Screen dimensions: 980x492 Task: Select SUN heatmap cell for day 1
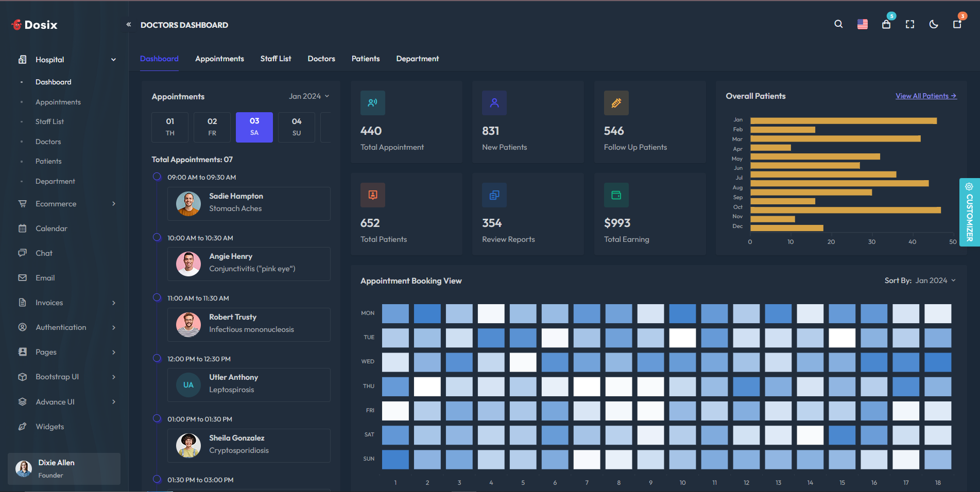(396, 460)
